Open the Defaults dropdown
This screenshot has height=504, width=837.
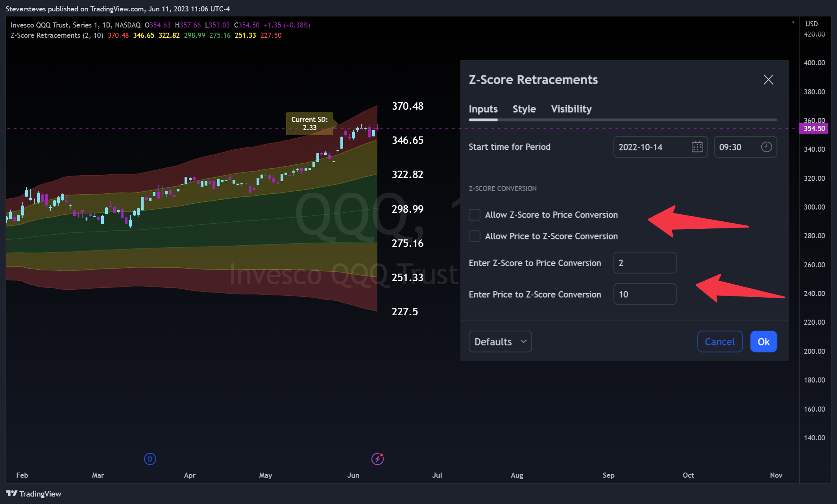click(500, 342)
